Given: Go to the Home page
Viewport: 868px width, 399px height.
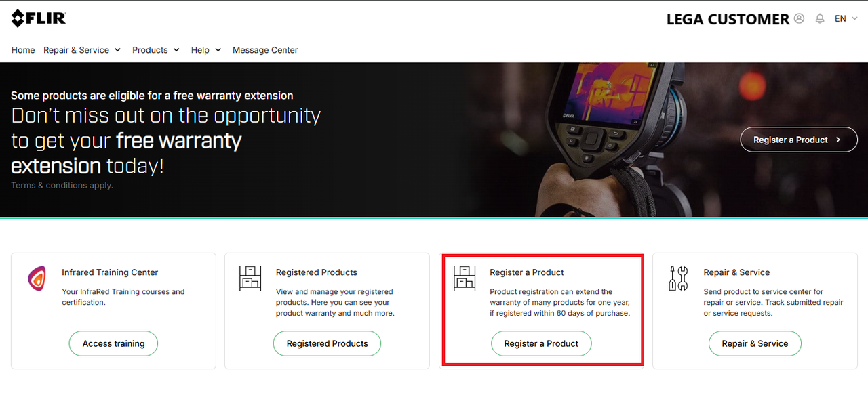Looking at the screenshot, I should [x=23, y=50].
